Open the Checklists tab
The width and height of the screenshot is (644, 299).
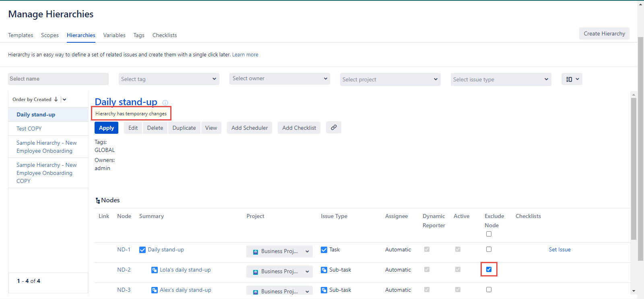point(165,35)
